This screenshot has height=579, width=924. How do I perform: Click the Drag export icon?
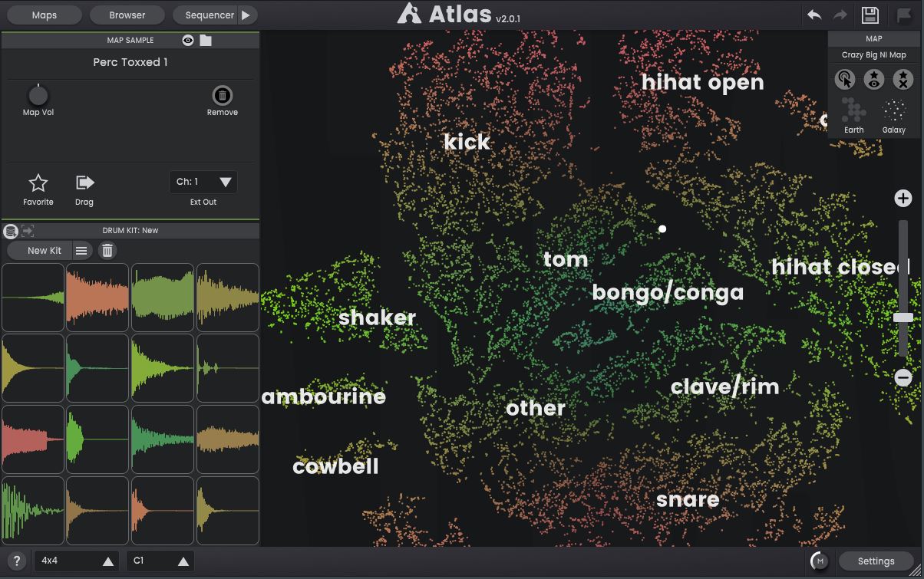pyautogui.click(x=84, y=183)
